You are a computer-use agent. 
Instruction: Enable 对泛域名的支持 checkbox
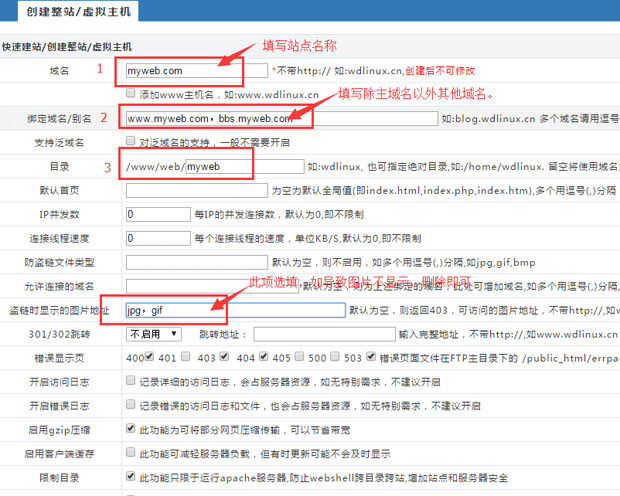[x=131, y=142]
